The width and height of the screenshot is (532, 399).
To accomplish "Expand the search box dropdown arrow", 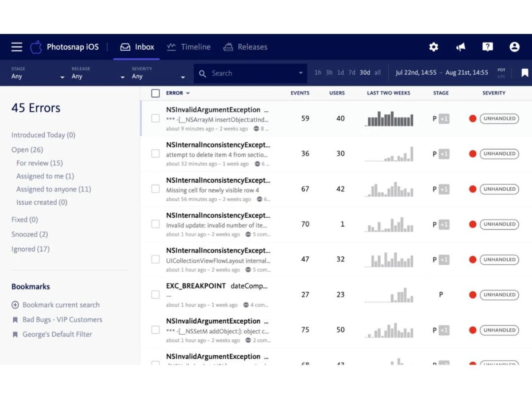I will tap(301, 74).
